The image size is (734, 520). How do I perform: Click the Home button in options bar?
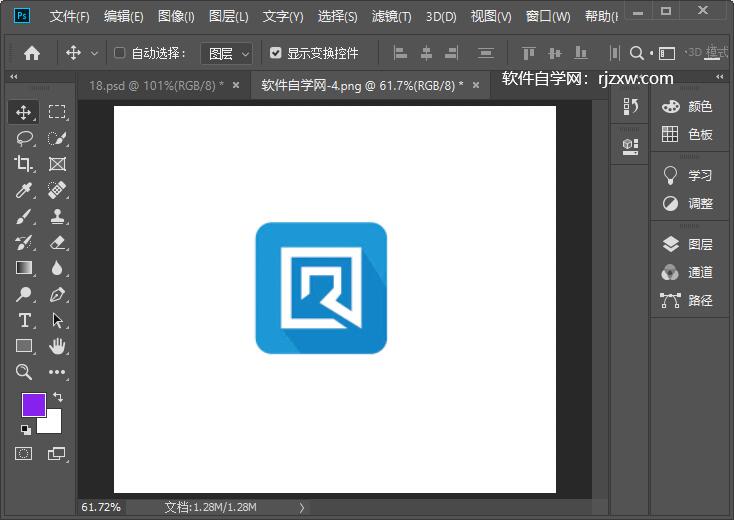[x=32, y=53]
